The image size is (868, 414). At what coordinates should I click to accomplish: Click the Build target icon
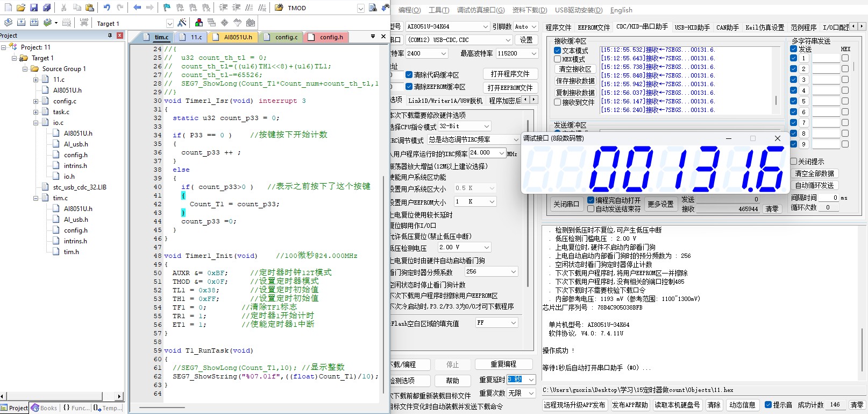(21, 23)
